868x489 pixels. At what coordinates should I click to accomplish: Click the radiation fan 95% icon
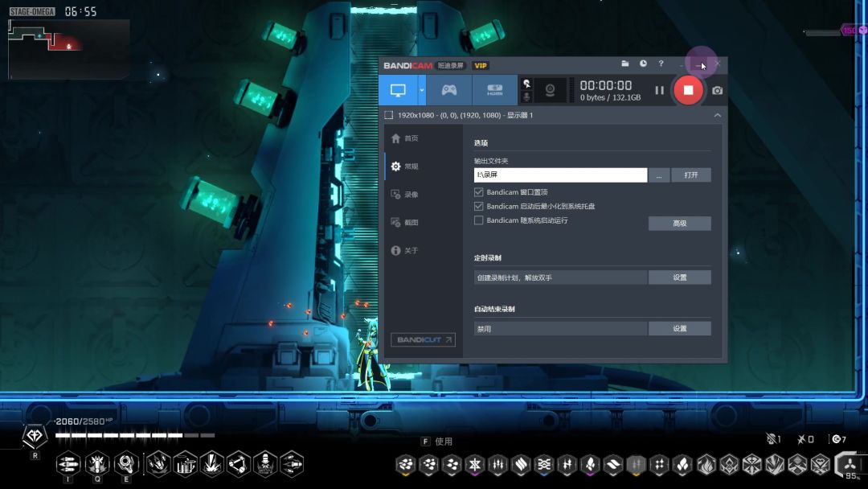tap(850, 465)
